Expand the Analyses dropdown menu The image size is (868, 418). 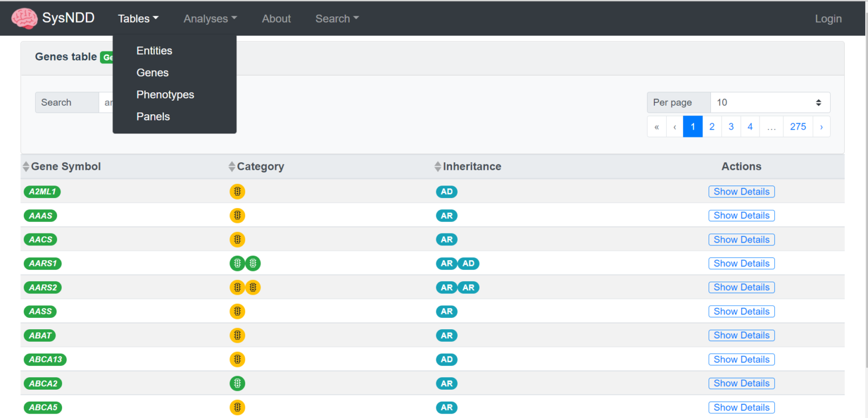coord(210,19)
